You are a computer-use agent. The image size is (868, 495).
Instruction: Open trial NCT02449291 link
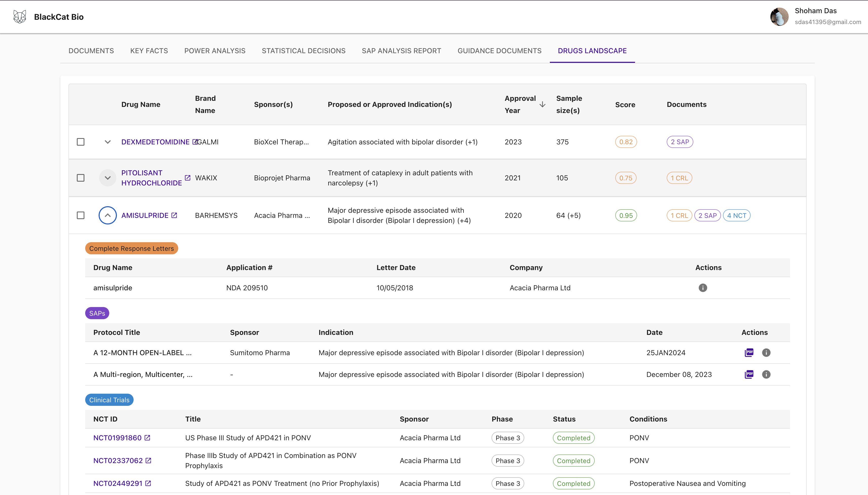tap(118, 483)
